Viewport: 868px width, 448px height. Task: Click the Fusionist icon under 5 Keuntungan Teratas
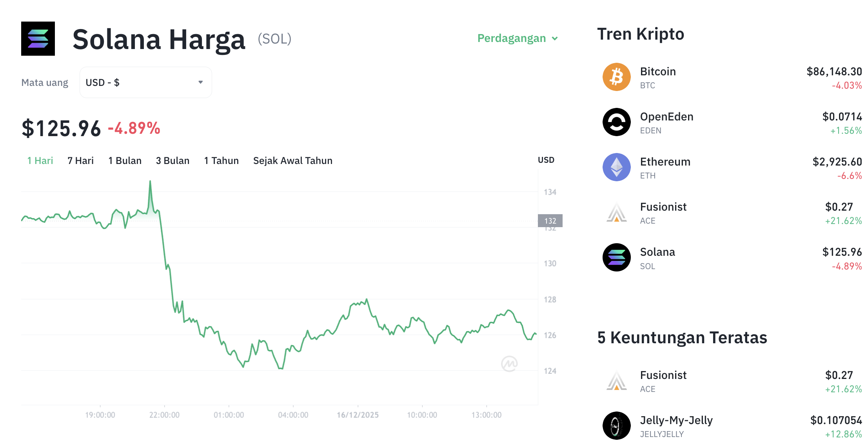(x=616, y=381)
